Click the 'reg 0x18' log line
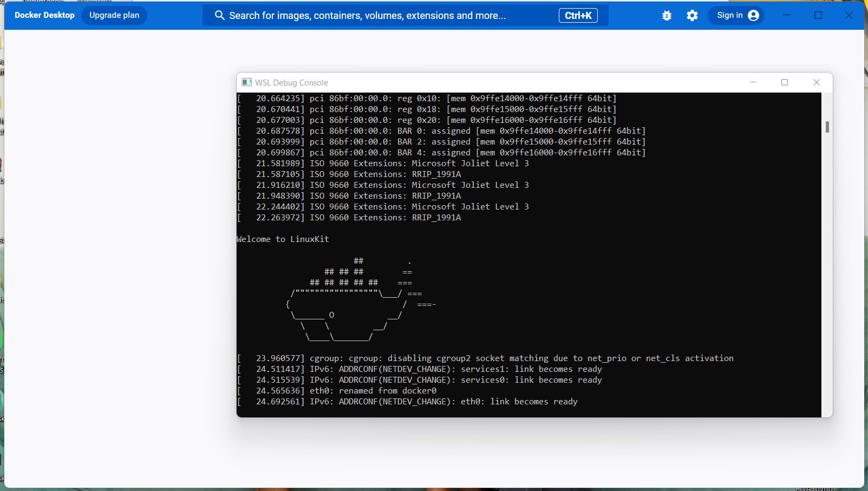This screenshot has height=491, width=868. pyautogui.click(x=427, y=109)
